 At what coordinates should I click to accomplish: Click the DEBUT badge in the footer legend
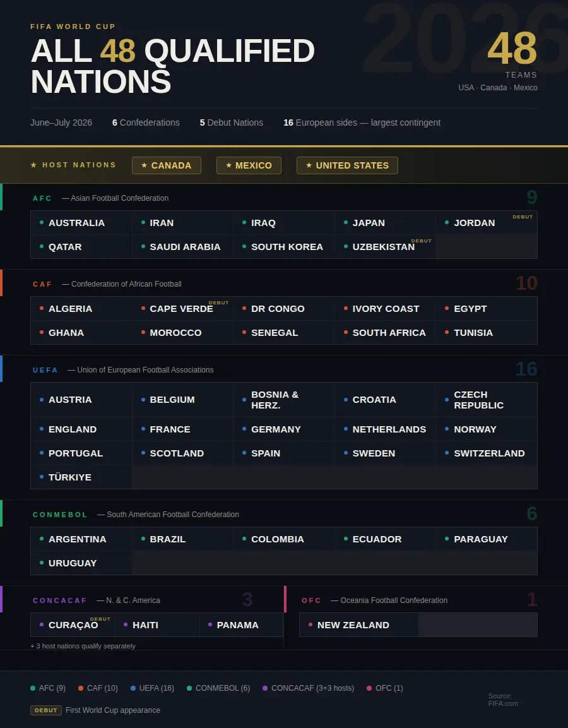pos(46,710)
